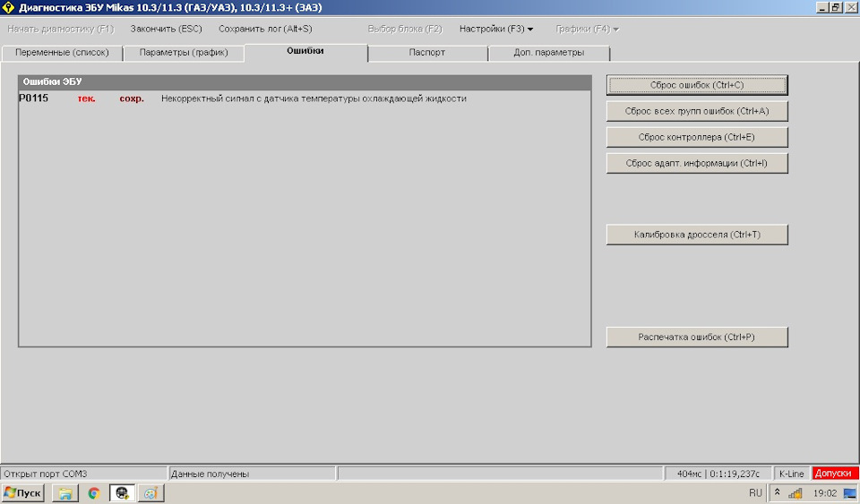
Task: Click the 404мс timing status entry
Action: click(x=718, y=474)
